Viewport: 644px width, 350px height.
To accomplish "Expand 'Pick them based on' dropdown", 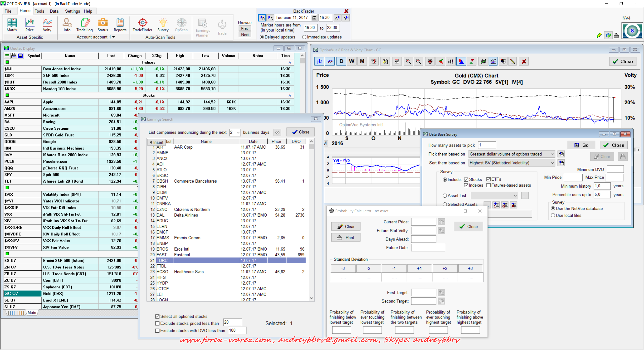I will [552, 154].
